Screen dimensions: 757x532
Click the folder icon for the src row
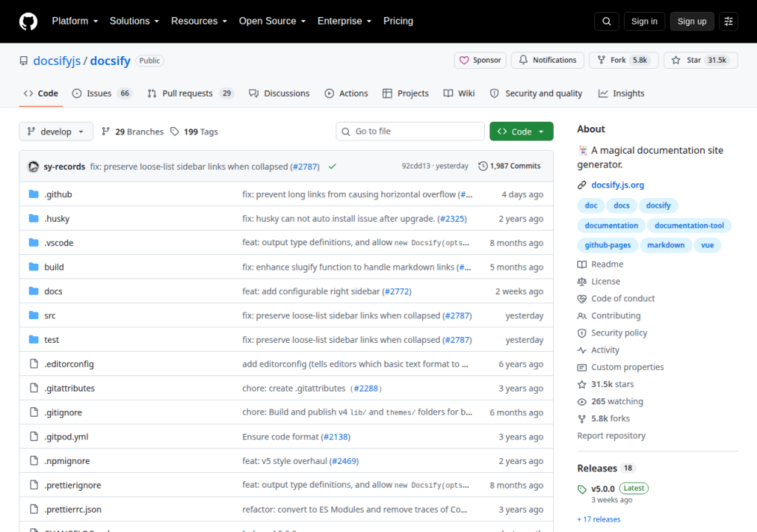[x=34, y=316]
